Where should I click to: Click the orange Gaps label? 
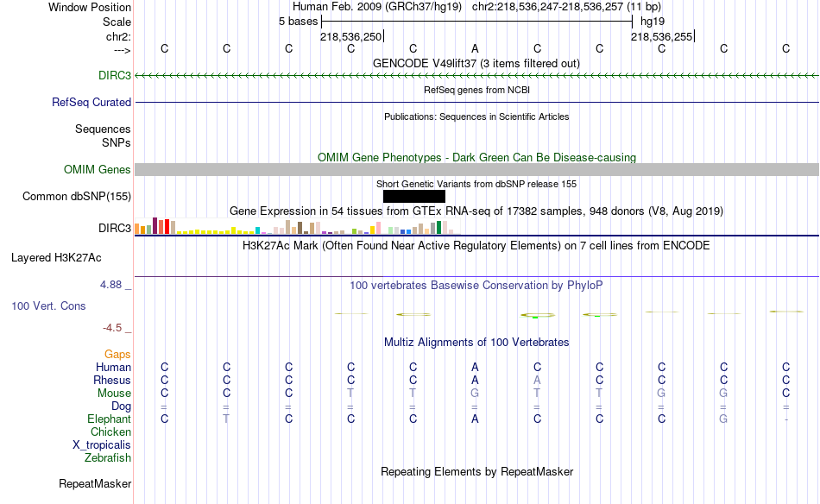point(117,355)
